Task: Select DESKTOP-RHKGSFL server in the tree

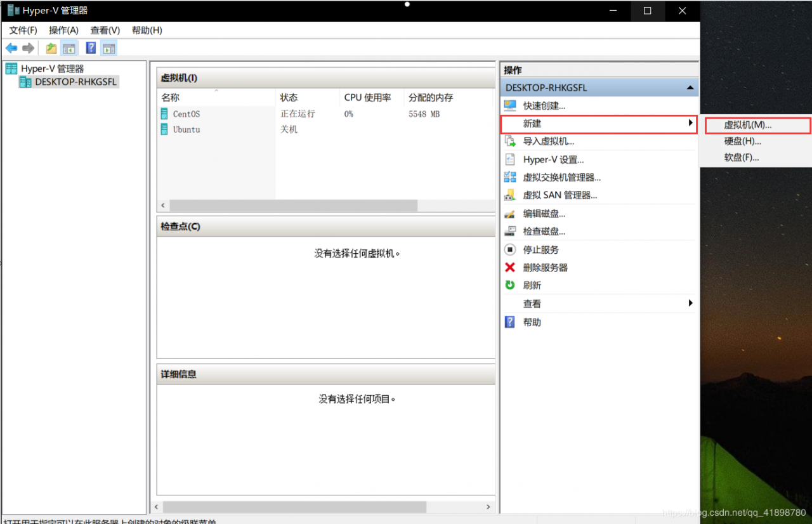Action: tap(75, 82)
